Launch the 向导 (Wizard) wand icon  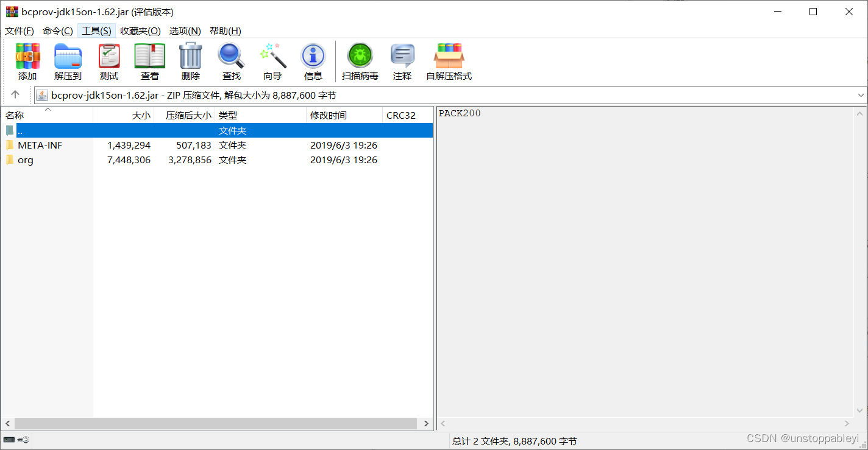click(272, 56)
